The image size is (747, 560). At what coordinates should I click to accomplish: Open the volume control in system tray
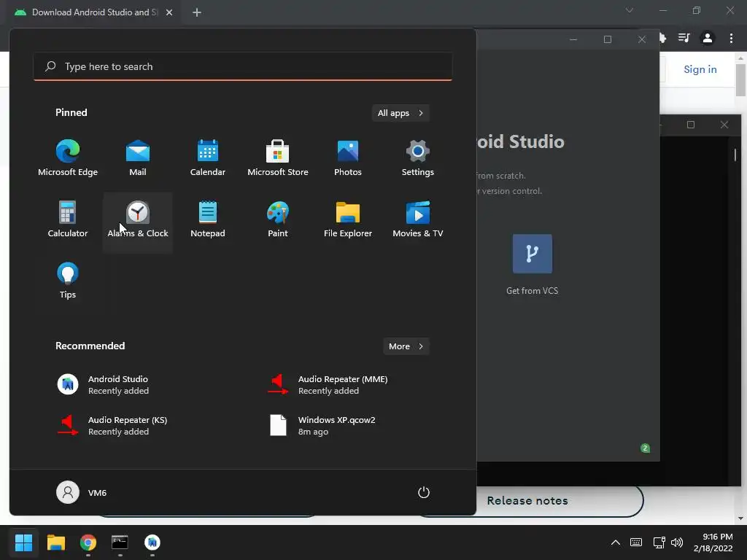click(677, 542)
